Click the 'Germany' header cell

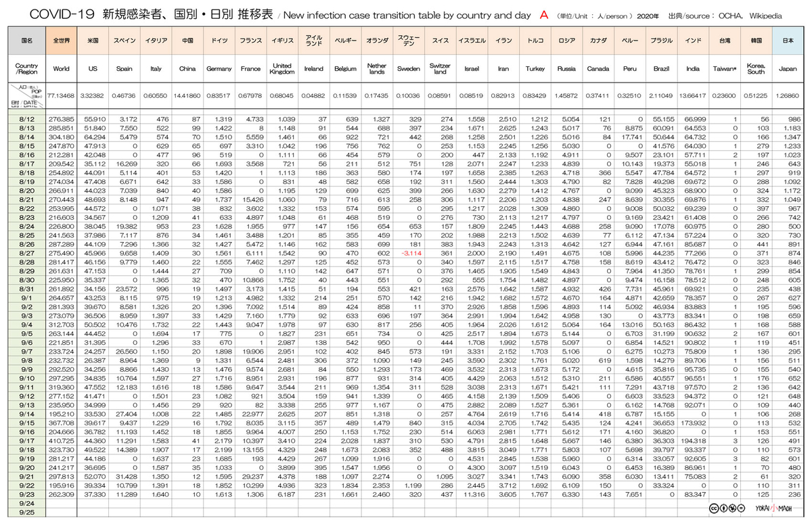(219, 69)
